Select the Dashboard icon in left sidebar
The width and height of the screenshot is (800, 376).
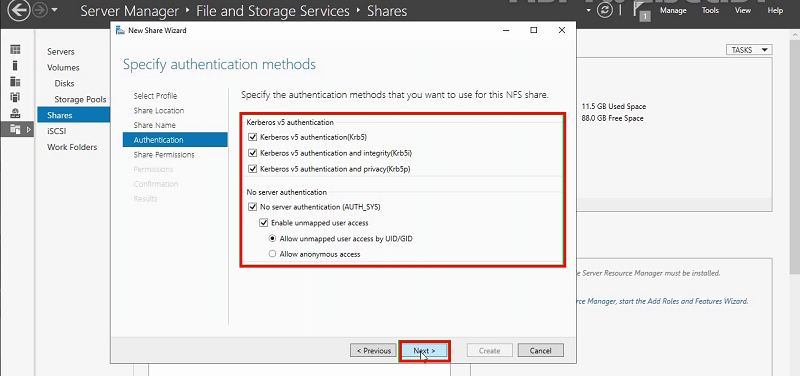click(15, 49)
